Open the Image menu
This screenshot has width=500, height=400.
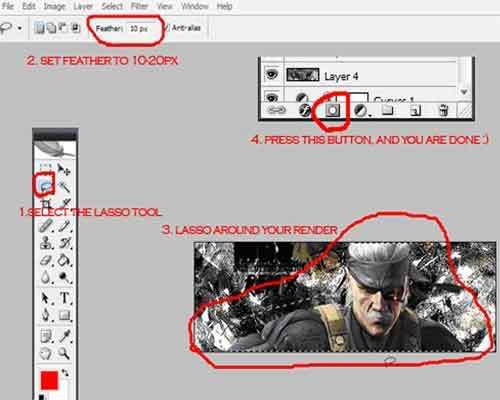pyautogui.click(x=54, y=6)
